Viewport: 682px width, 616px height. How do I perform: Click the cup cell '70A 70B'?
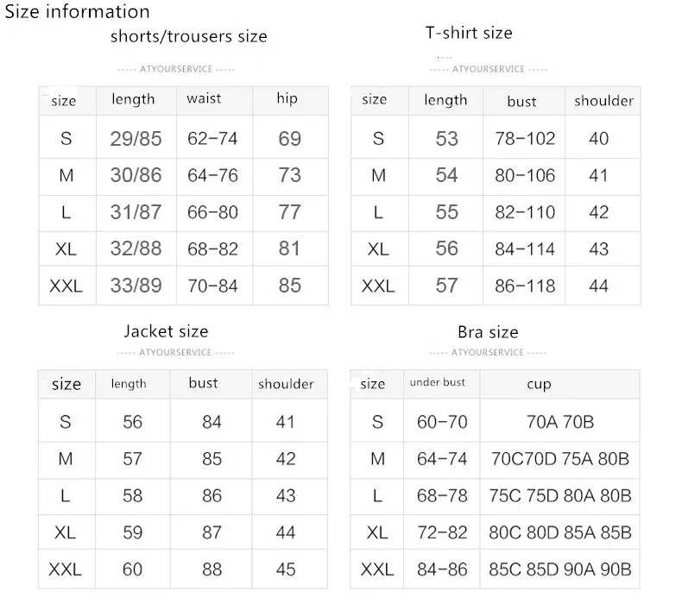[560, 422]
